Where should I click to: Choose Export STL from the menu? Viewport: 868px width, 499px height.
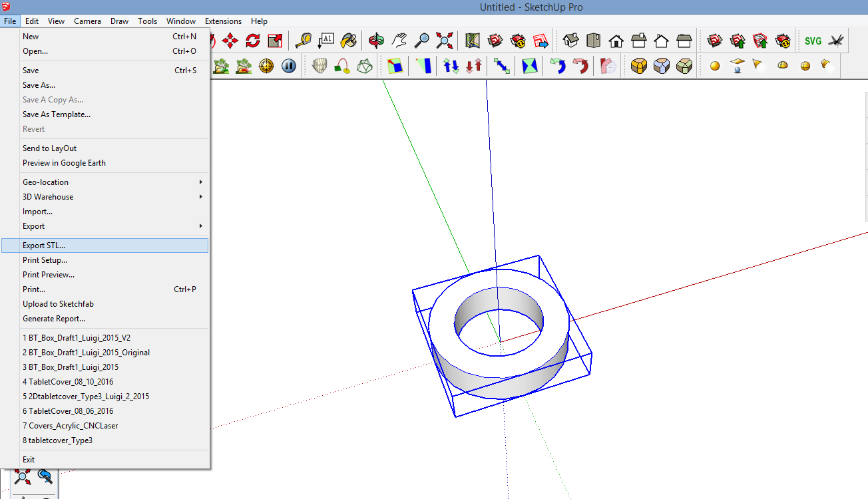click(44, 245)
